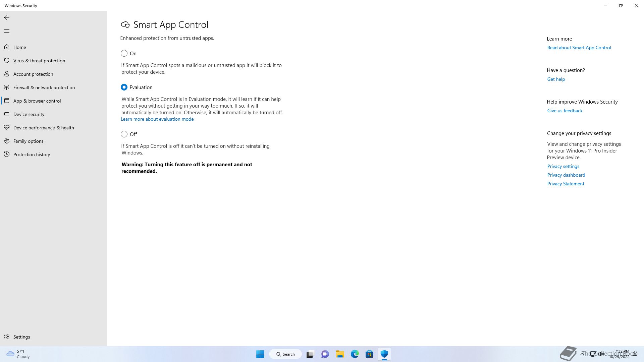
Task: Minimize the Windows Security window
Action: (605, 5)
